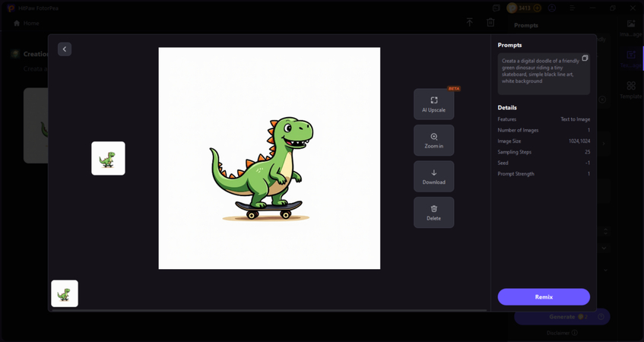644x342 pixels.
Task: Click the horizontal scrollbar under thumbnail strip
Action: 269,310
